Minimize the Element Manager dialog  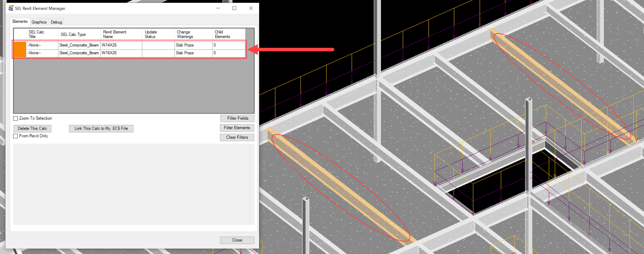218,8
